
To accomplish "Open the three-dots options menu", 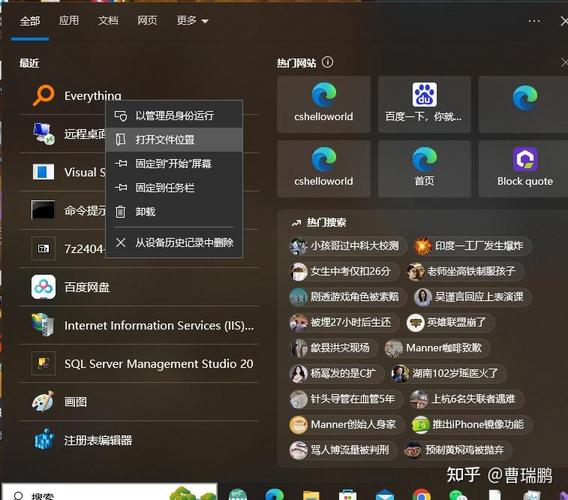I will coord(534,21).
